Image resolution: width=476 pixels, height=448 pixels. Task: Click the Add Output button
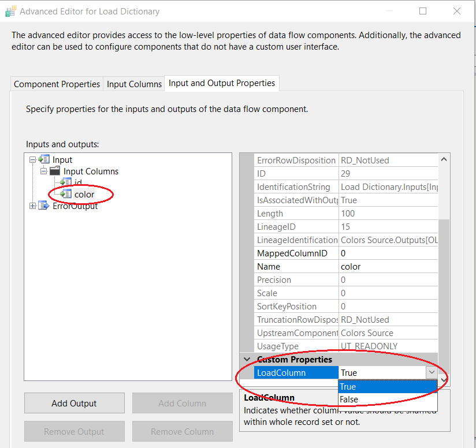pyautogui.click(x=74, y=404)
